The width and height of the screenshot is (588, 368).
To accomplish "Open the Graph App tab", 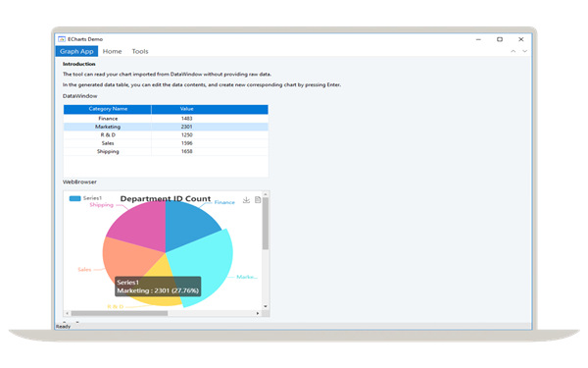I will (76, 51).
